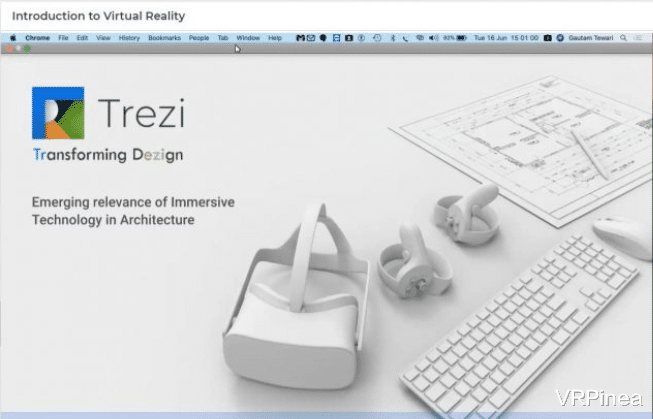Click the blue square sync menu bar icon

(x=336, y=38)
